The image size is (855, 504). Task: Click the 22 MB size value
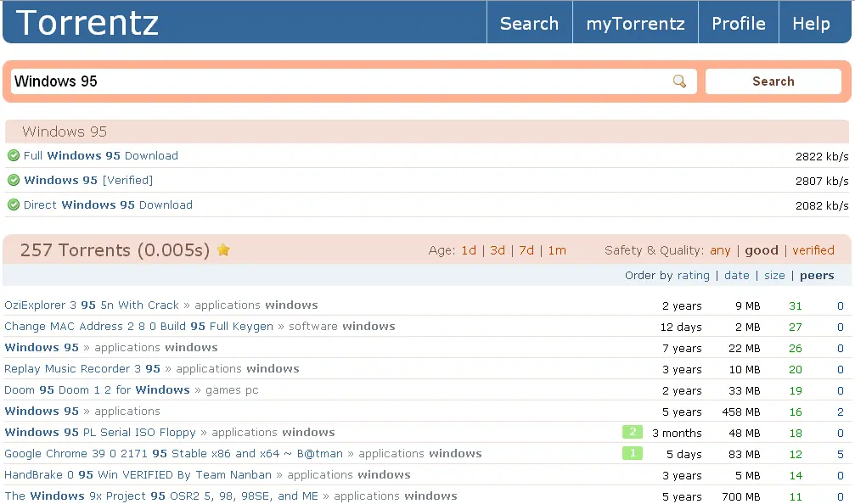click(745, 348)
